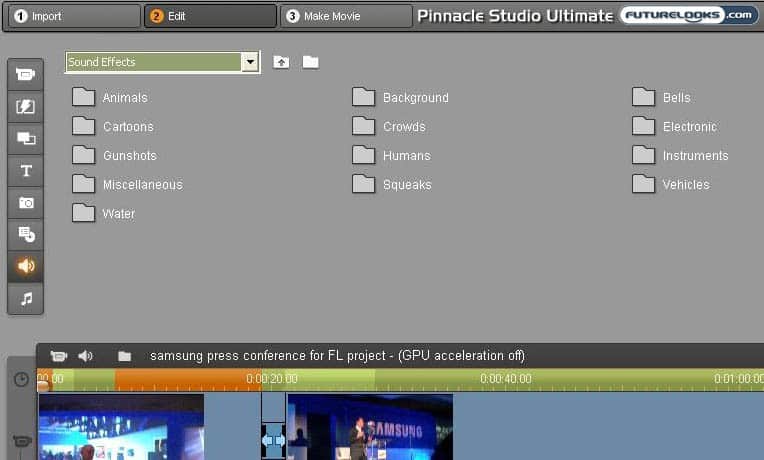Open the Music album note icon
The image size is (764, 460).
tap(25, 298)
